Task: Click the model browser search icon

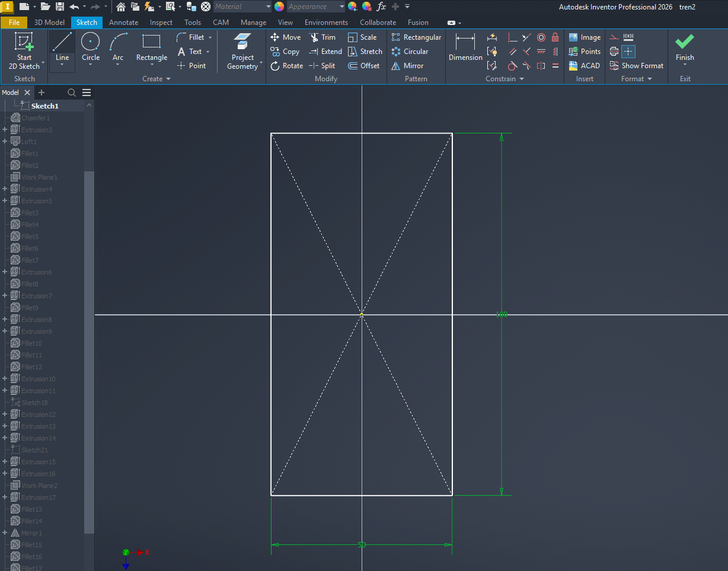Action: coord(71,92)
